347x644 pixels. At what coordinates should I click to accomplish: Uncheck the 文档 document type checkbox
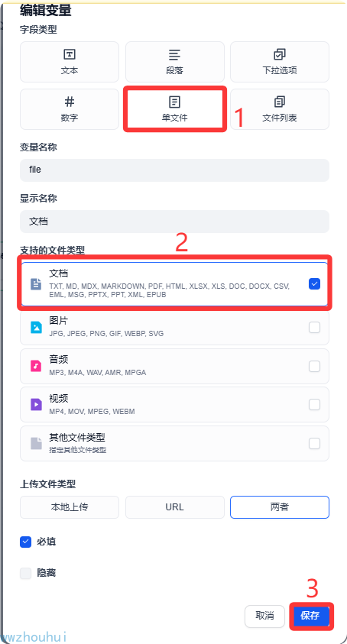pyautogui.click(x=315, y=284)
